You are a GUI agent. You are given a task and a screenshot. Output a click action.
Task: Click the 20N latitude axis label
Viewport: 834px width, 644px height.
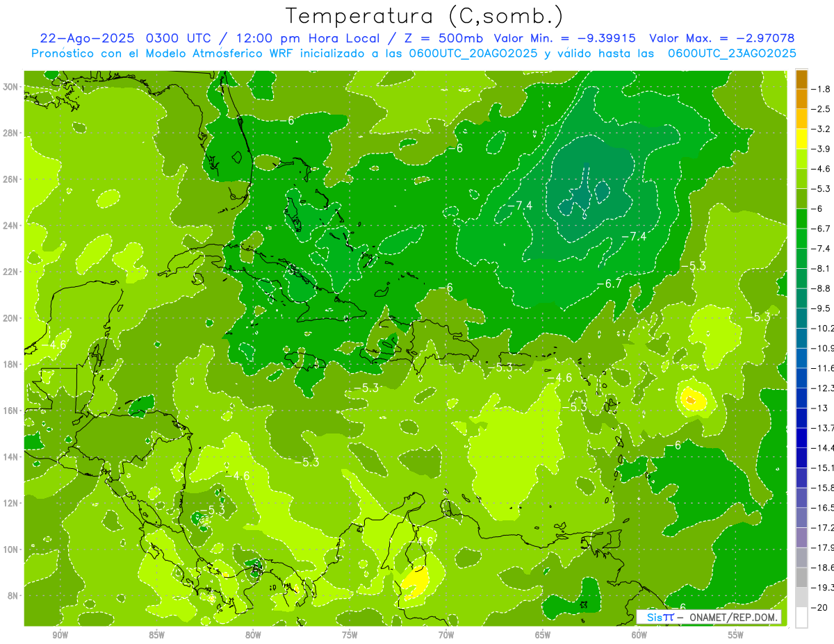pyautogui.click(x=12, y=318)
